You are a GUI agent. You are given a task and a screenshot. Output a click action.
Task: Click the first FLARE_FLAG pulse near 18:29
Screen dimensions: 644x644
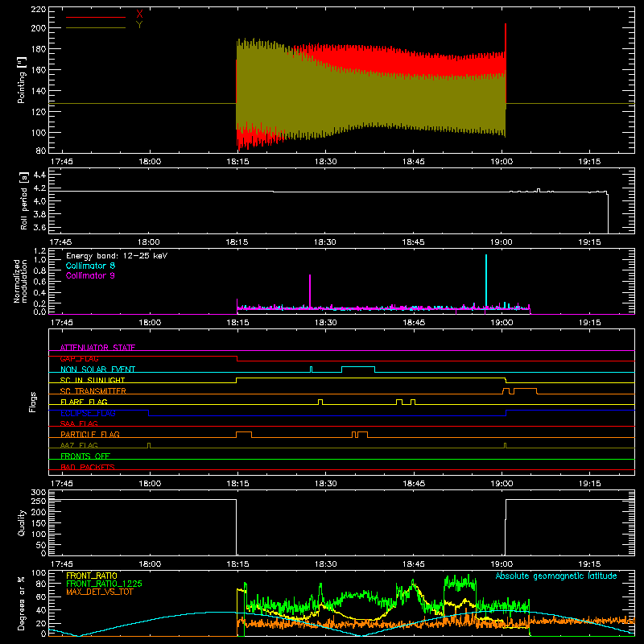pyautogui.click(x=320, y=402)
